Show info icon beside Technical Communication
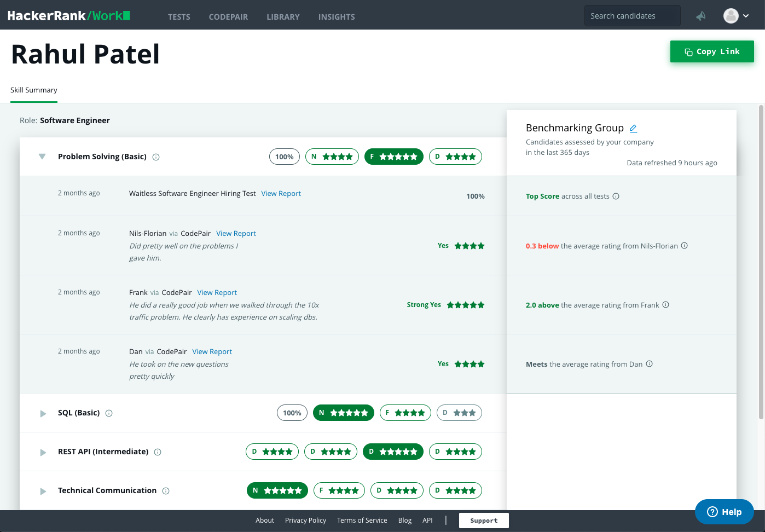The width and height of the screenshot is (765, 532). (x=166, y=491)
